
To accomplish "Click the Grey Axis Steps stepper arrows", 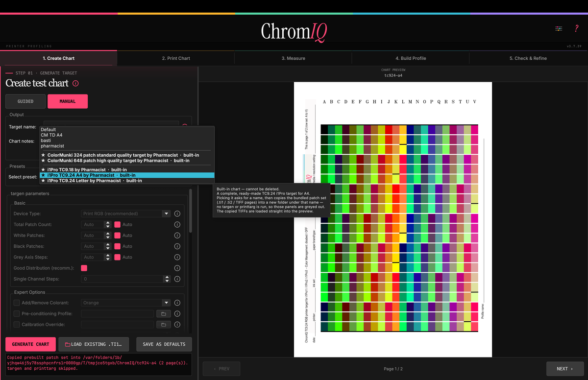I will pos(108,257).
